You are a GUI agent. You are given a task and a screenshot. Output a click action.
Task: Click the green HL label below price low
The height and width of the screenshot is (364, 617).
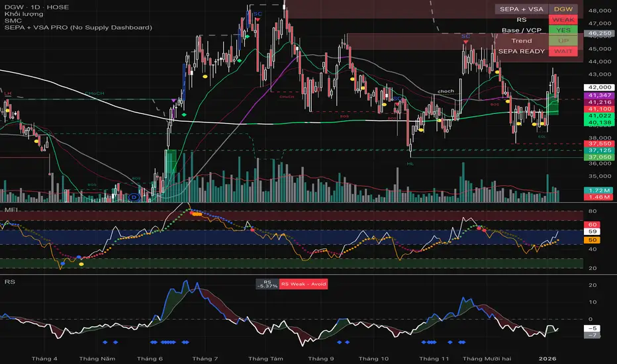[x=410, y=163]
